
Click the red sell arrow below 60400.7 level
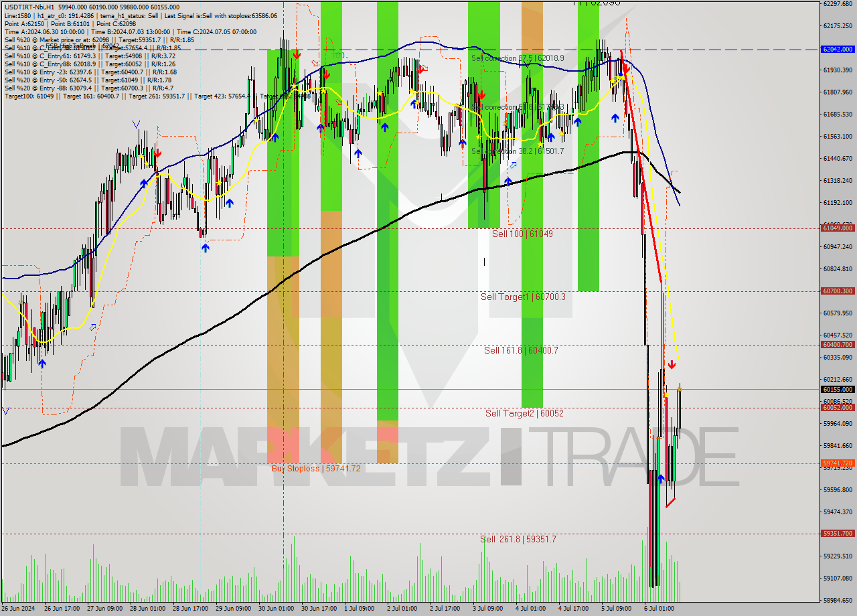671,365
